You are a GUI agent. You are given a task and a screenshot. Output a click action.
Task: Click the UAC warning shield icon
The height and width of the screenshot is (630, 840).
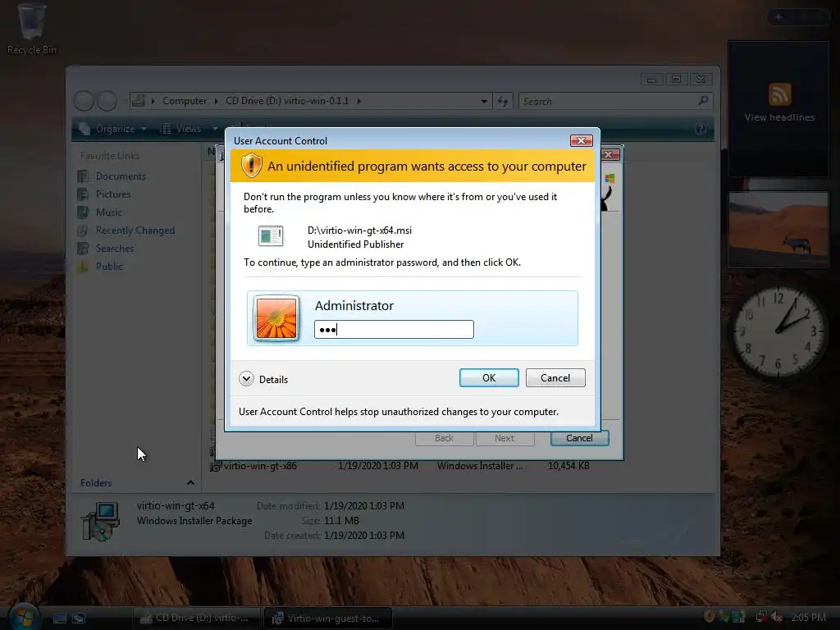[x=251, y=166]
